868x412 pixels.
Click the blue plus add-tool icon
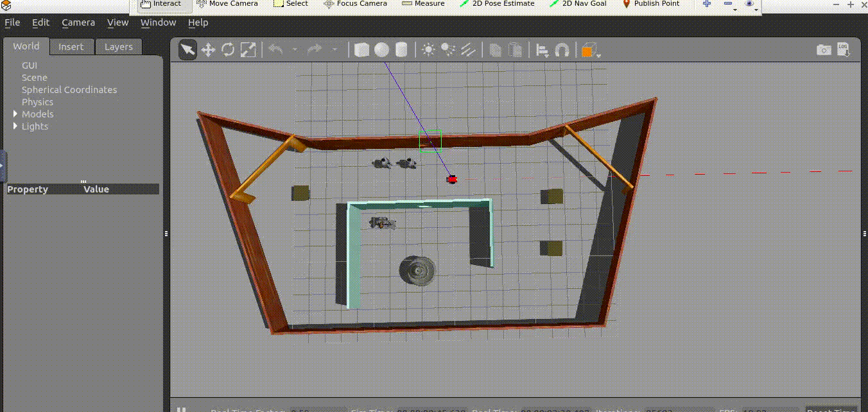[707, 4]
